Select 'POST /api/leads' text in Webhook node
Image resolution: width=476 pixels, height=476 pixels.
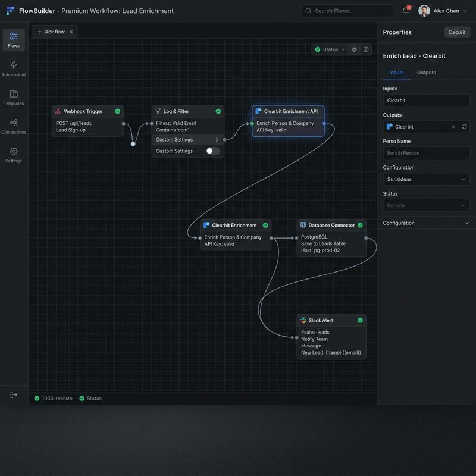pyautogui.click(x=73, y=123)
